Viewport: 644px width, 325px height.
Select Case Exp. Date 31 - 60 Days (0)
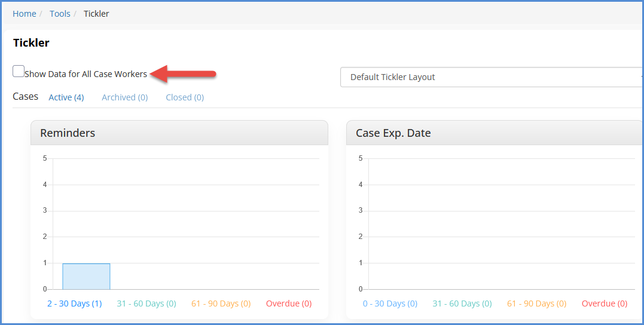click(x=462, y=303)
